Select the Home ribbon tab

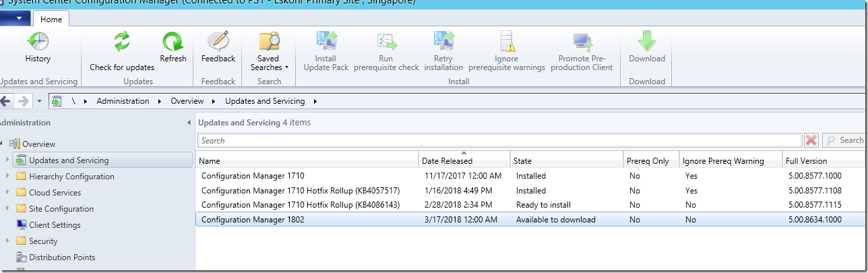point(51,20)
